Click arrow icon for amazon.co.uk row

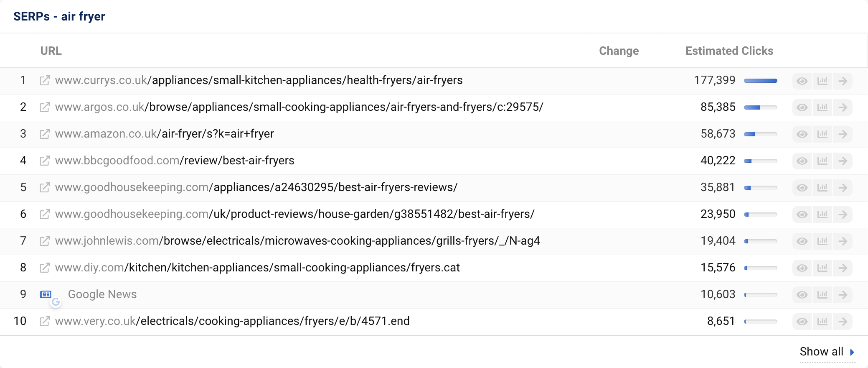tap(843, 134)
